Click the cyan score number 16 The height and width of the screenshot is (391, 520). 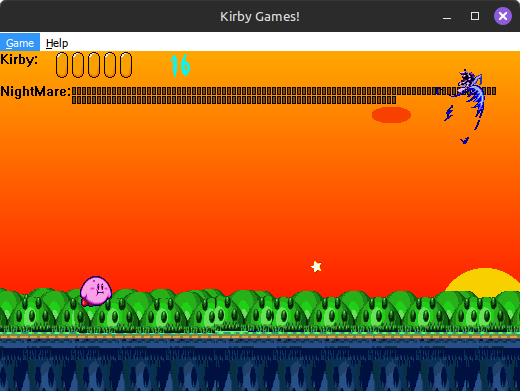180,66
